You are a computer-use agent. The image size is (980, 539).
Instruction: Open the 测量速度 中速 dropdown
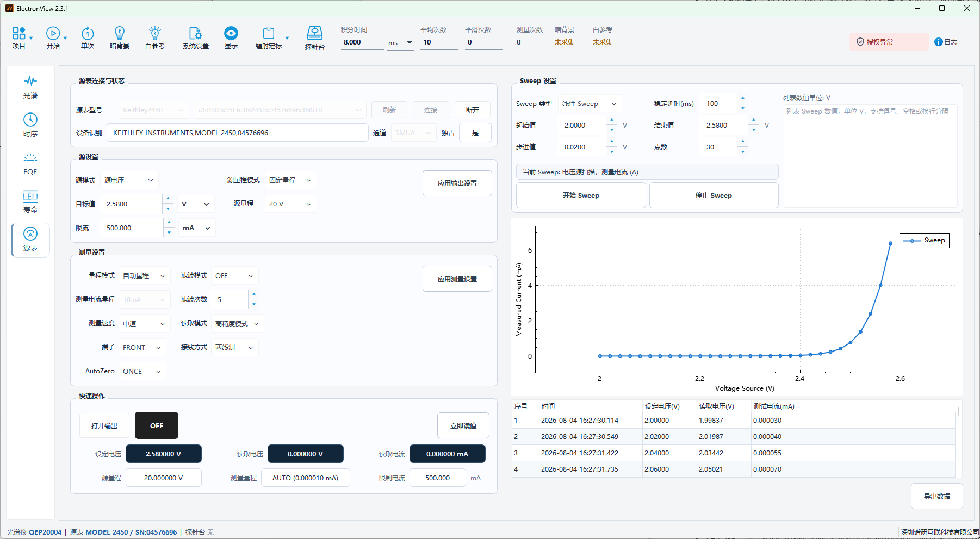(144, 323)
